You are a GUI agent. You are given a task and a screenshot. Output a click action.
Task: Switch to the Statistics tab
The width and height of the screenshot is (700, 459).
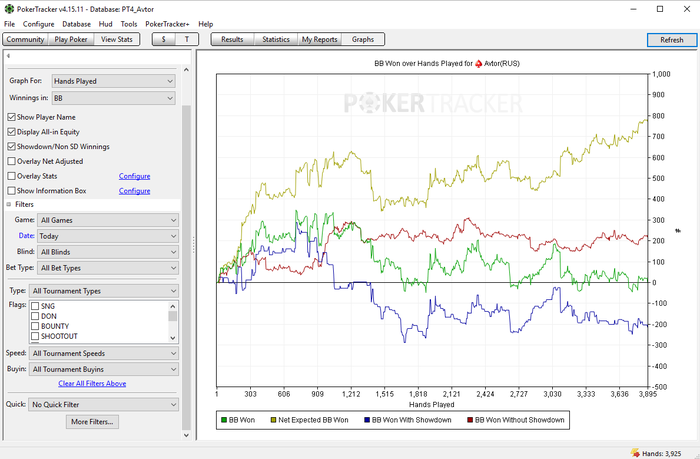[x=276, y=39]
